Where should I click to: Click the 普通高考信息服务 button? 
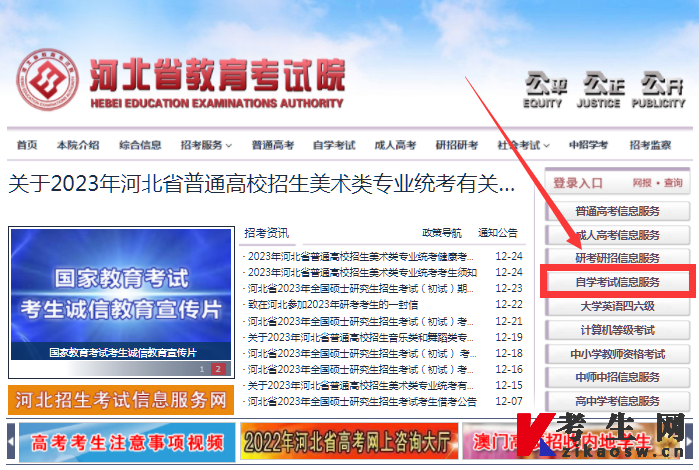pyautogui.click(x=617, y=211)
